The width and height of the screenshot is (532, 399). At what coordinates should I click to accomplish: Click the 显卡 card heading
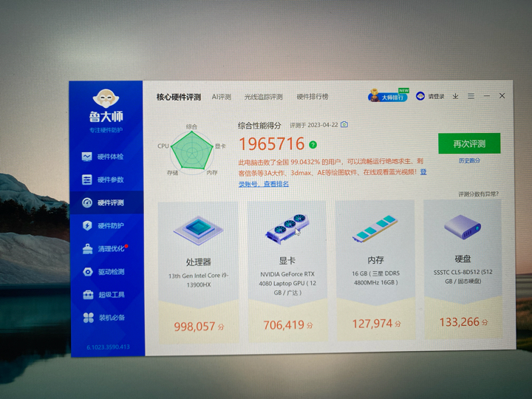point(287,261)
